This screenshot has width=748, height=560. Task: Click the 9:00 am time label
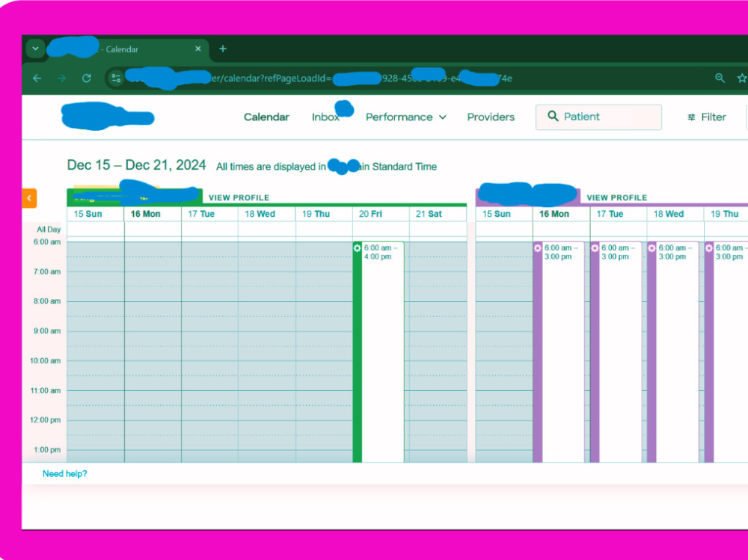pos(46,331)
